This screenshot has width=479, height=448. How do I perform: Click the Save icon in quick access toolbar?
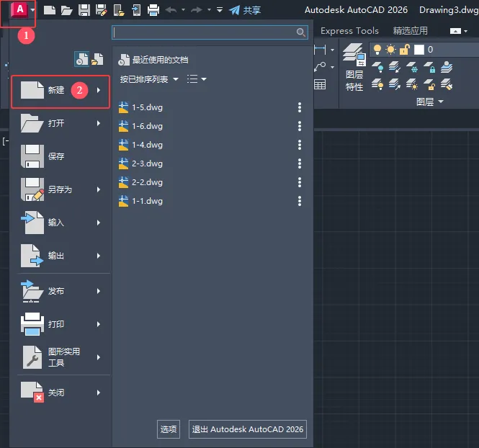pyautogui.click(x=84, y=10)
